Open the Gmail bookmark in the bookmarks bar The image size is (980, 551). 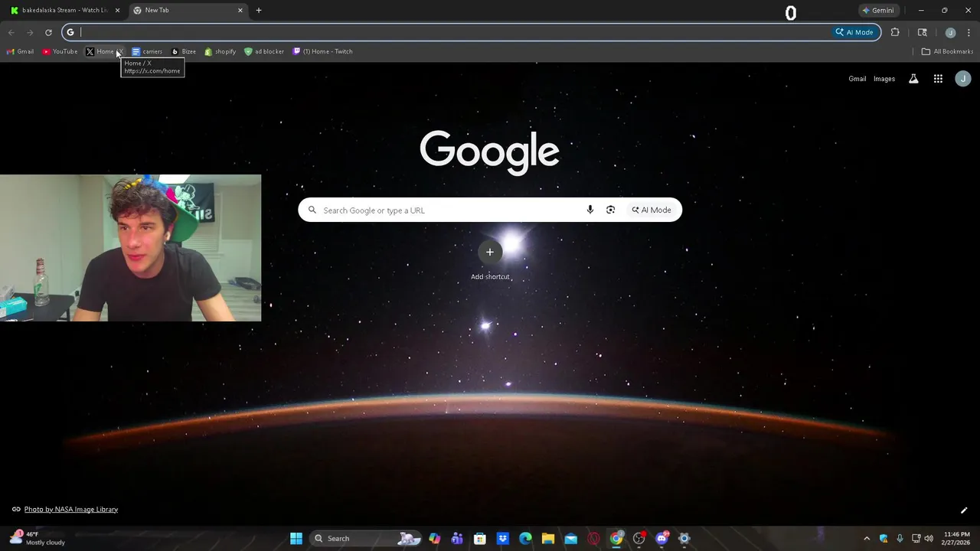click(20, 51)
